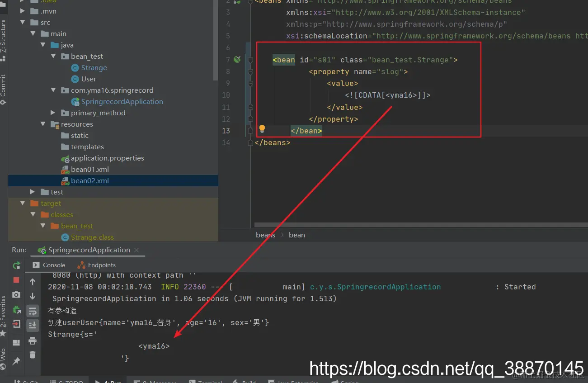The height and width of the screenshot is (383, 588).
Task: Switch to the Endpoints tab
Action: tap(97, 265)
